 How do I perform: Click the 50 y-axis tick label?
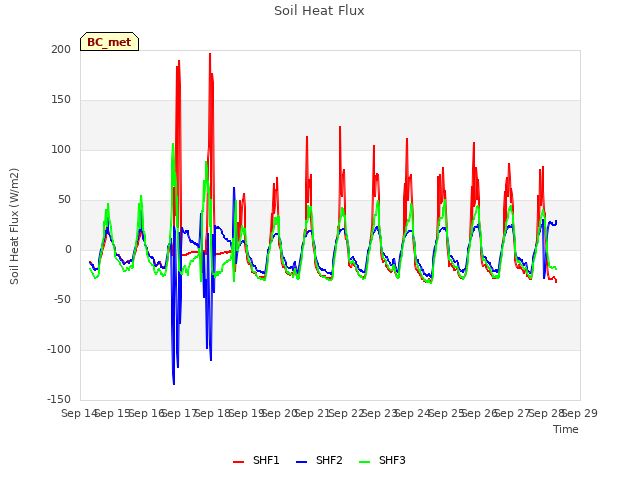pyautogui.click(x=64, y=200)
